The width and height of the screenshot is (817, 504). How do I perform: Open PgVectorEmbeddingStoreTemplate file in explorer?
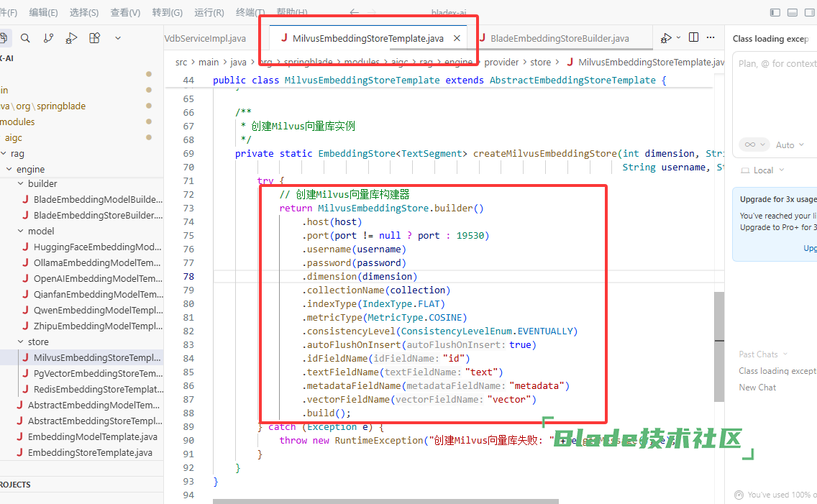[97, 373]
